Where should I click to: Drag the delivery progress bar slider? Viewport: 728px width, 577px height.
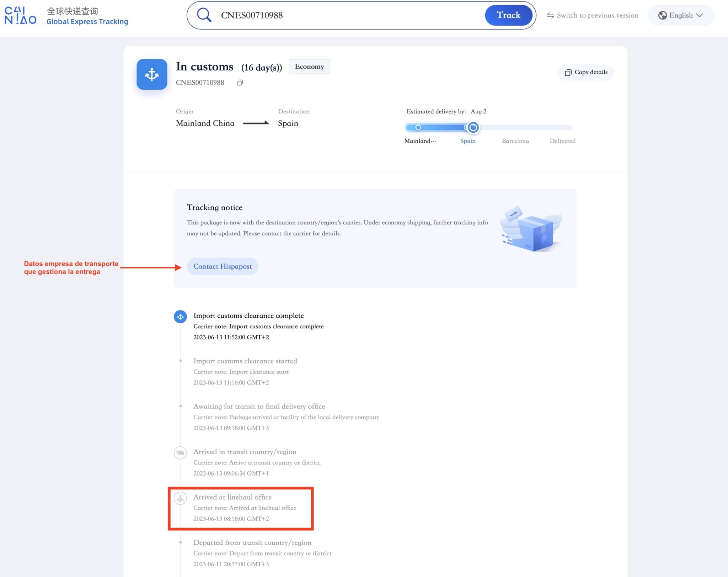[x=473, y=127]
